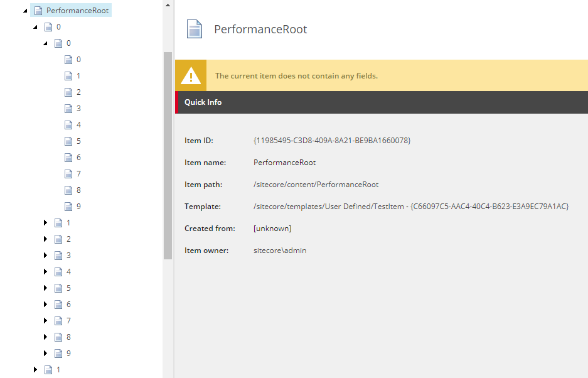Image resolution: width=588 pixels, height=378 pixels.
Task: Click the Item owner value sitecore\admin
Action: pyautogui.click(x=280, y=251)
